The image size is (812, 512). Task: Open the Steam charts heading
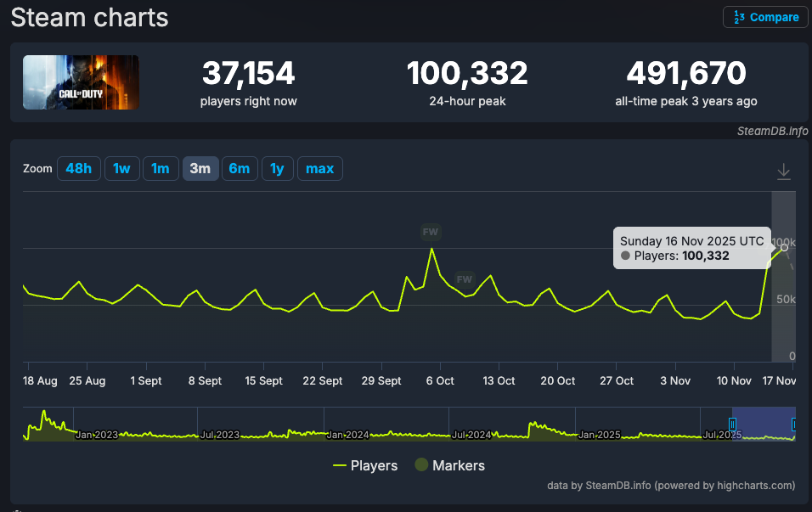tap(88, 17)
